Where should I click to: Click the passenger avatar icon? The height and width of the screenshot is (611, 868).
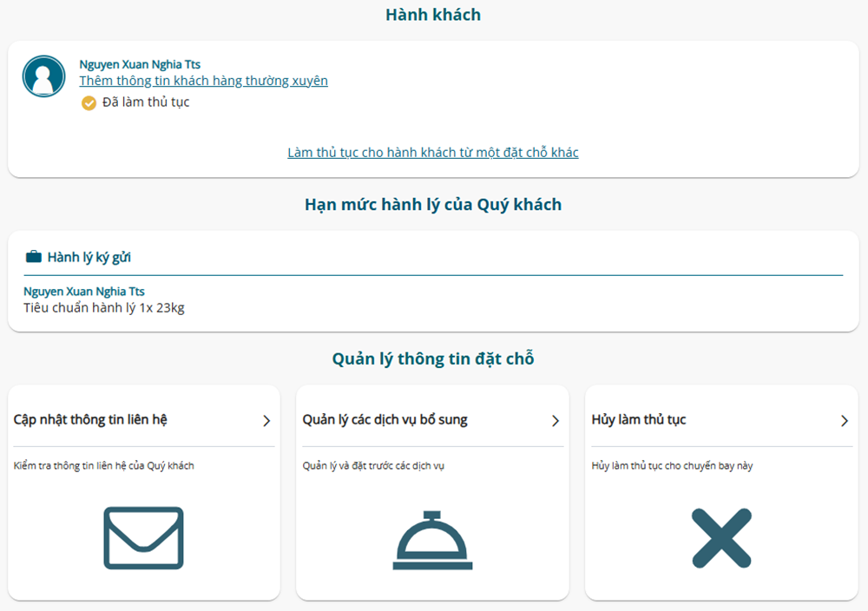43,76
